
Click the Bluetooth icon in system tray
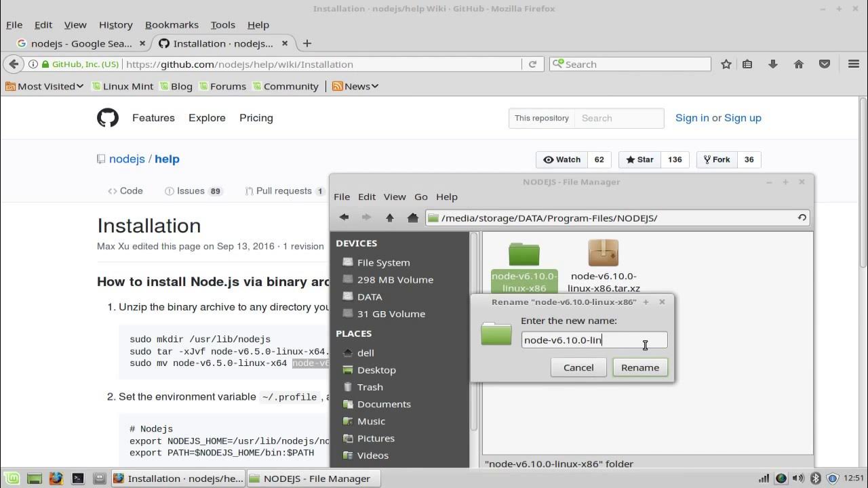[x=816, y=479]
